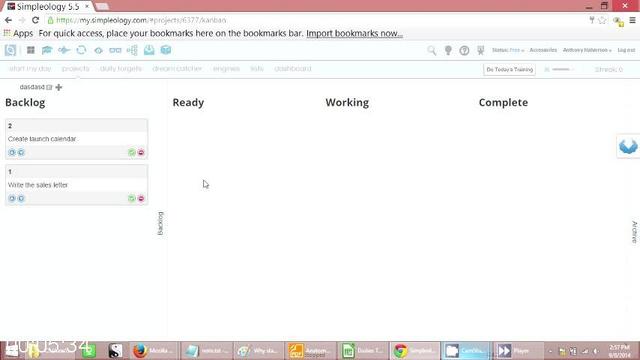Open dashboard tab
Viewport: 640px width, 360px height.
[293, 69]
